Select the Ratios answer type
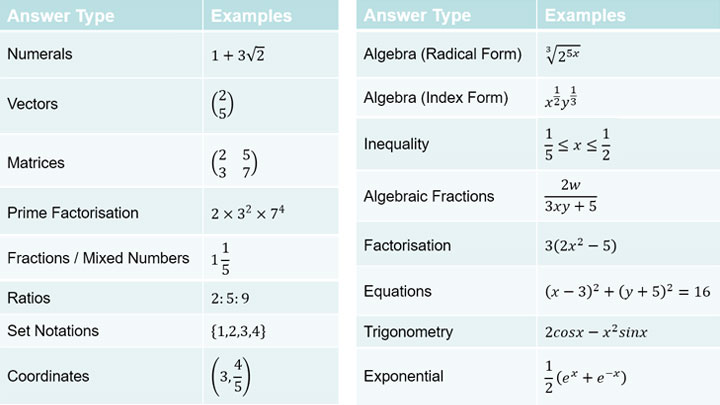 29,298
